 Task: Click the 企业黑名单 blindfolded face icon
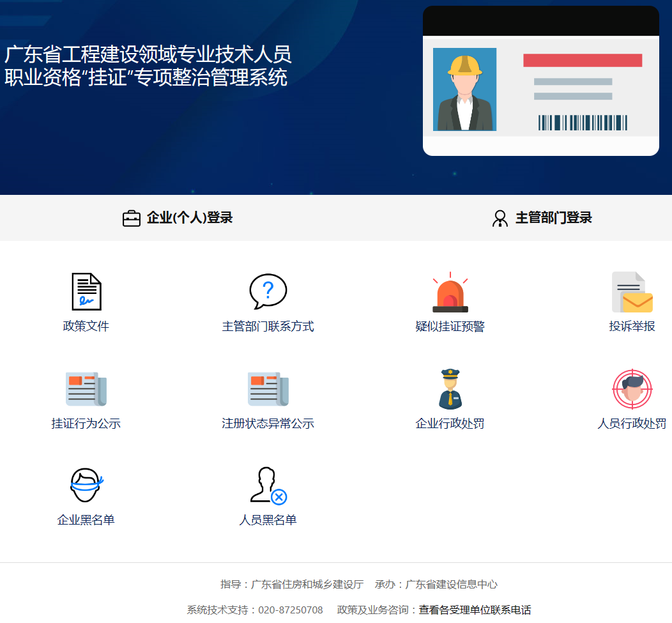[86, 485]
